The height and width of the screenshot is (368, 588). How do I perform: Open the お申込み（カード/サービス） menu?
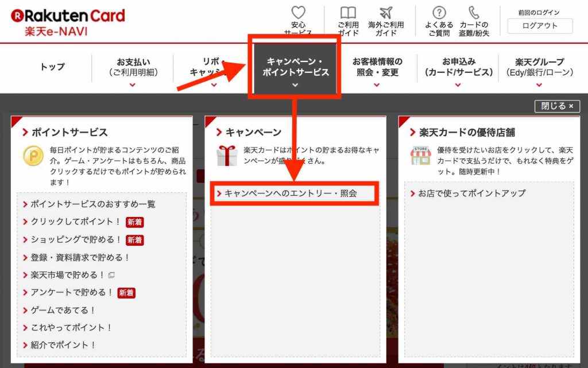pyautogui.click(x=458, y=67)
